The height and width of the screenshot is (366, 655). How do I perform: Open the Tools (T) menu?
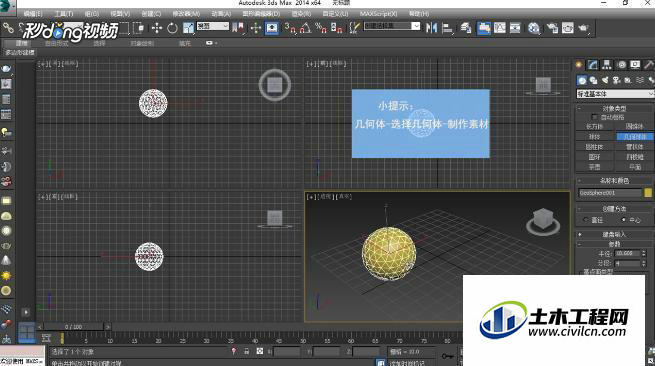point(63,14)
